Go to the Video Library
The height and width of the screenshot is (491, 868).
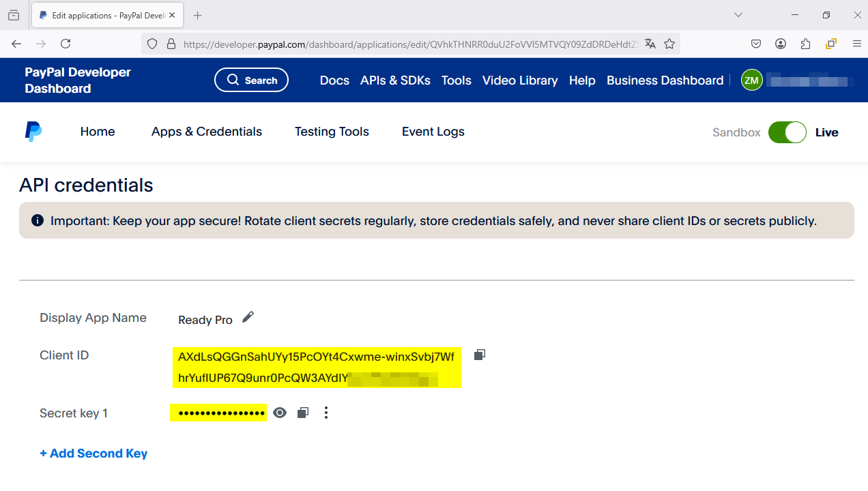point(520,80)
